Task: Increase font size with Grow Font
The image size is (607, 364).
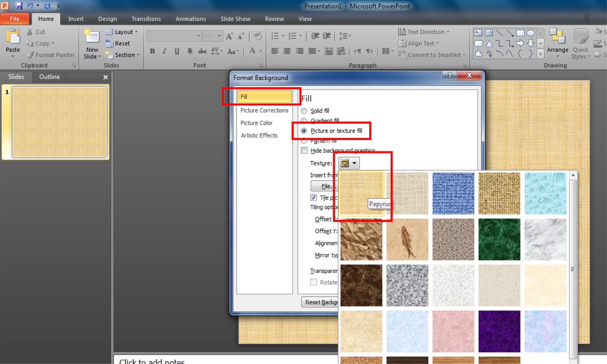Action: 229,36
